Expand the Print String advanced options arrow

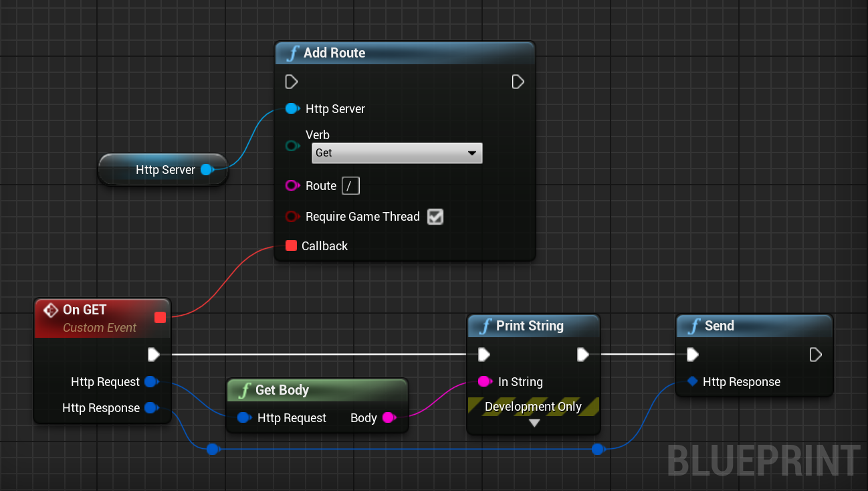(x=534, y=423)
